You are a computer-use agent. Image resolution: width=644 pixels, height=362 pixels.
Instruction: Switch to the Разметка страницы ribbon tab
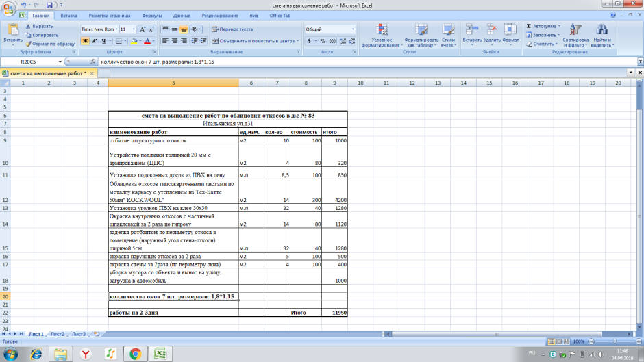click(109, 16)
